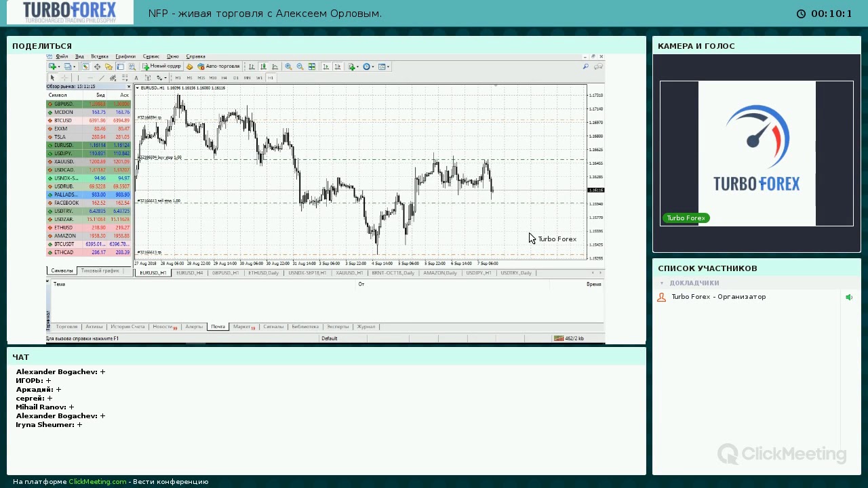The height and width of the screenshot is (488, 868).
Task: Open the Справка menu
Action: 196,56
